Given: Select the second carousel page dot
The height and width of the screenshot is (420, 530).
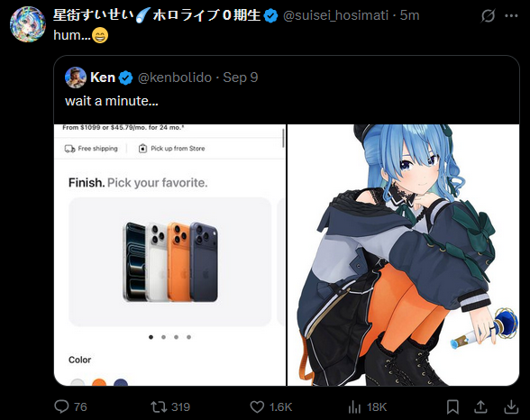Looking at the screenshot, I should point(164,337).
